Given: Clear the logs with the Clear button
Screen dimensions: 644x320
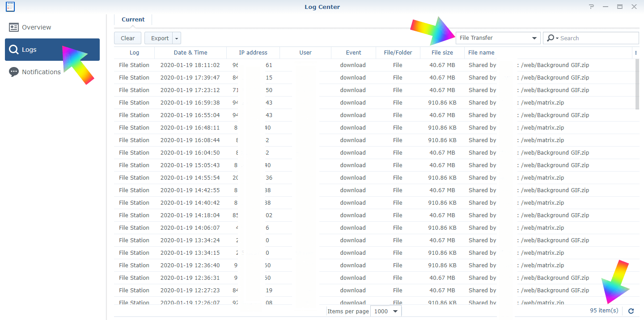Looking at the screenshot, I should (x=127, y=38).
